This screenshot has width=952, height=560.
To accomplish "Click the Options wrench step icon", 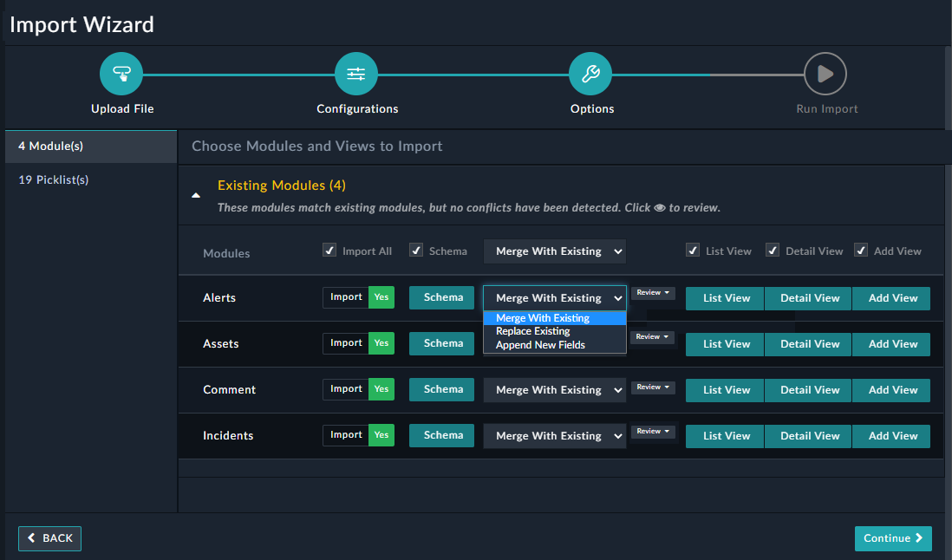I will click(590, 74).
